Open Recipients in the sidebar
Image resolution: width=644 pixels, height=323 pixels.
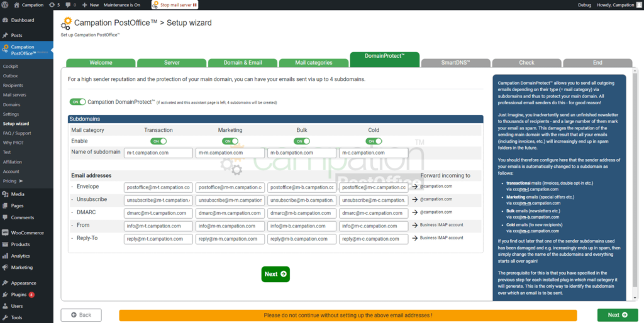(x=13, y=85)
